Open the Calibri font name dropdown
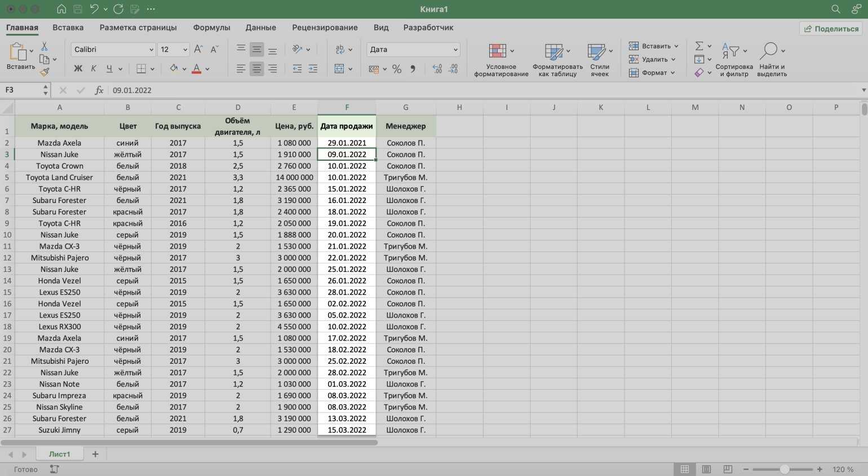868x476 pixels. click(x=151, y=50)
